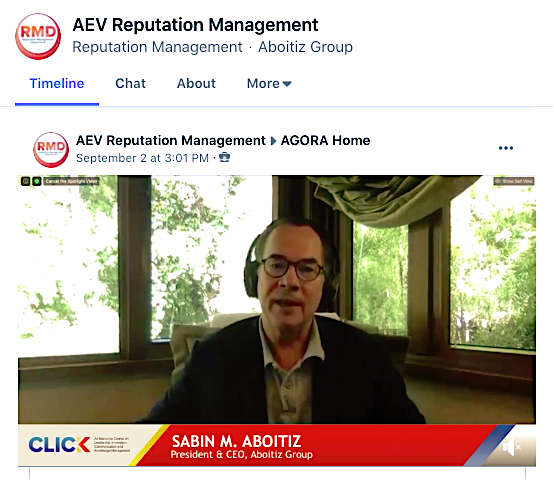Open the RMD group profile picture

pyautogui.click(x=38, y=36)
